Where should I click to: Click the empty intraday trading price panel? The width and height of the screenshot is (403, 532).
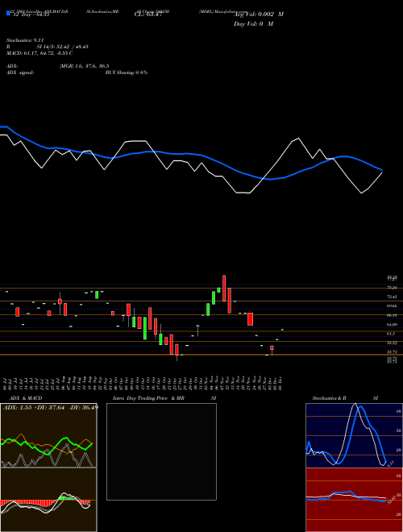click(161, 451)
